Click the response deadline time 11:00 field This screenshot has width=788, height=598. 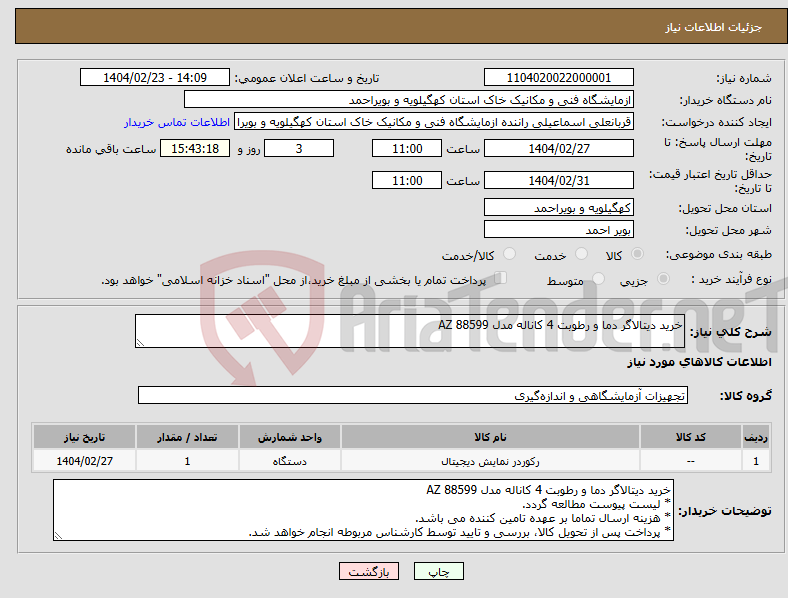point(407,148)
